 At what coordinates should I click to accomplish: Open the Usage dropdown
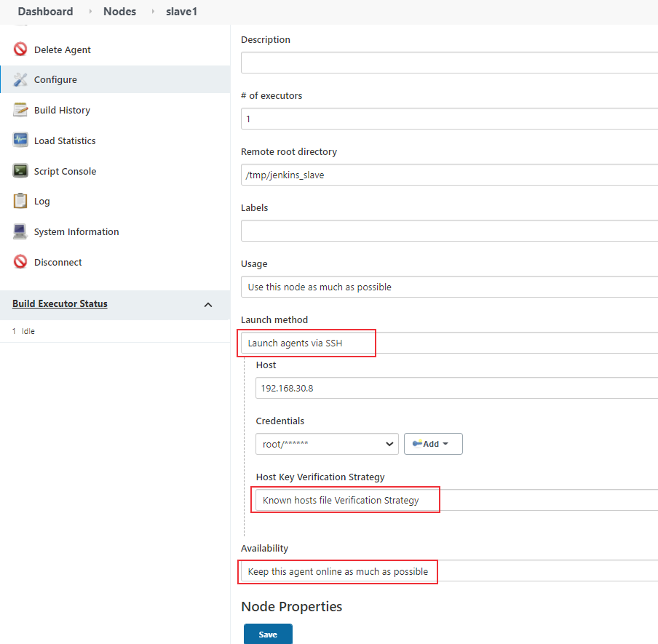pos(449,287)
